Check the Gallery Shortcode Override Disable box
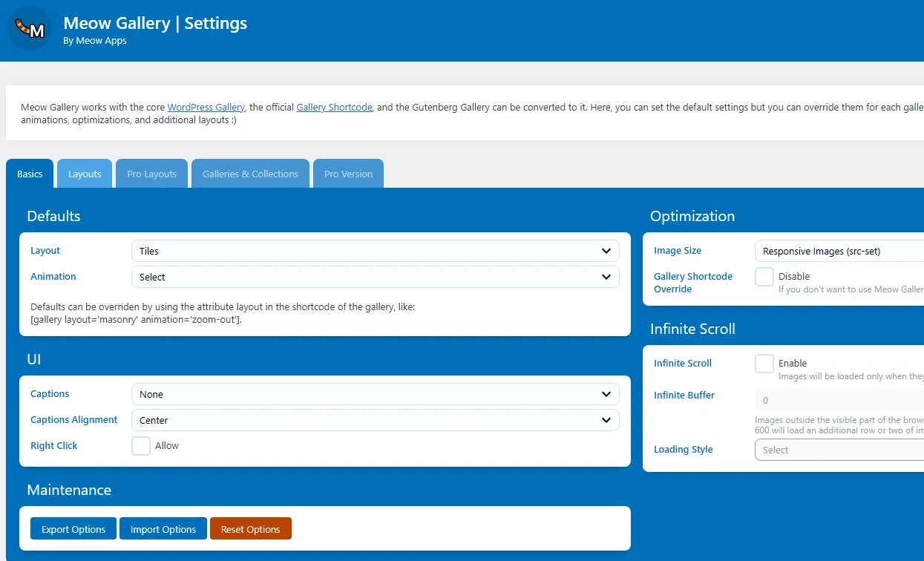 coord(764,277)
